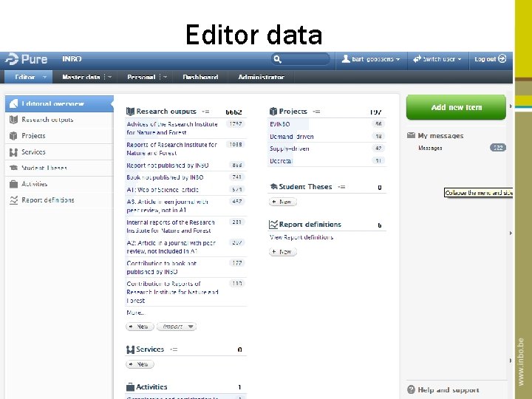Click the Log out arrow icon
The height and width of the screenshot is (399, 532).
click(502, 58)
